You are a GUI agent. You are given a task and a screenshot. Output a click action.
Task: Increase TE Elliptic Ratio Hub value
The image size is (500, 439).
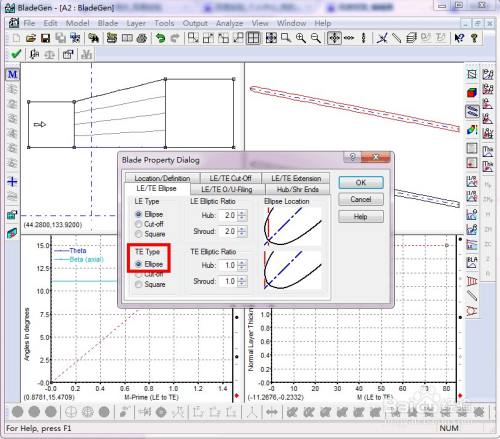242,263
